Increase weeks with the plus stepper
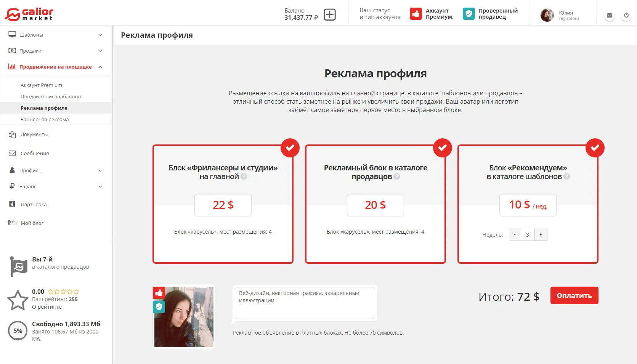Image resolution: width=637 pixels, height=364 pixels. tap(541, 234)
